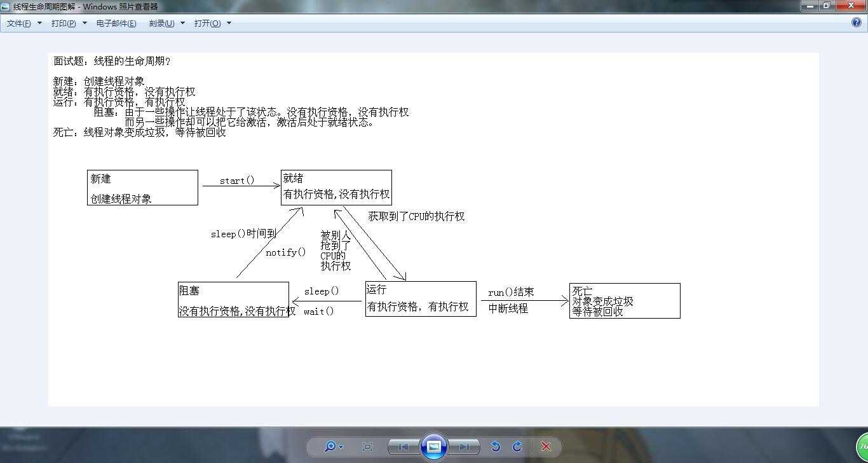Click the start() arrow label
The width and height of the screenshot is (868, 463).
pyautogui.click(x=237, y=181)
